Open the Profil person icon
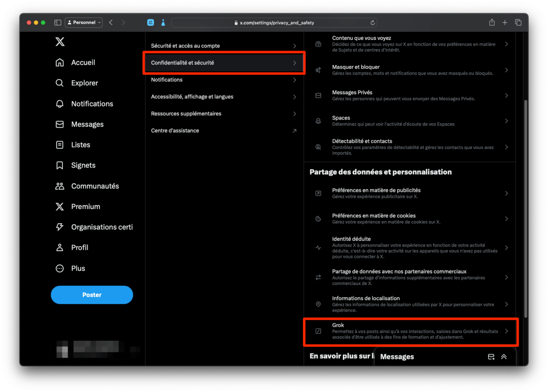The width and height of the screenshot is (548, 392). [60, 247]
